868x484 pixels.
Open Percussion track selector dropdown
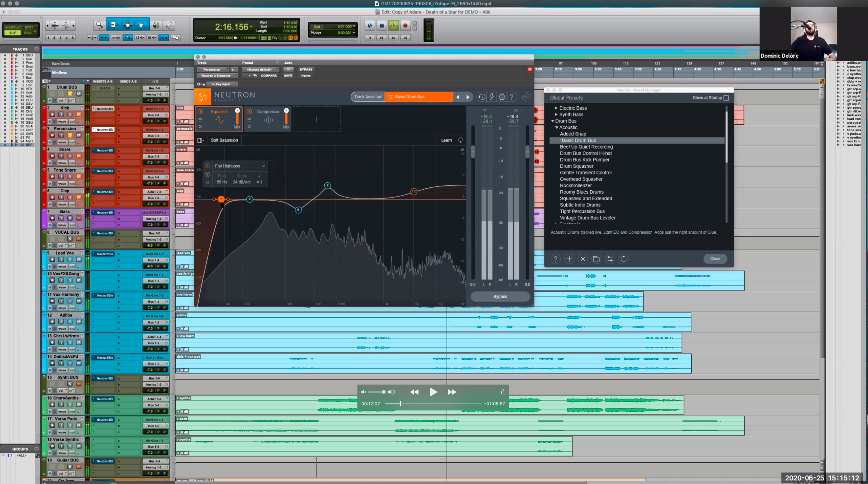[x=214, y=69]
